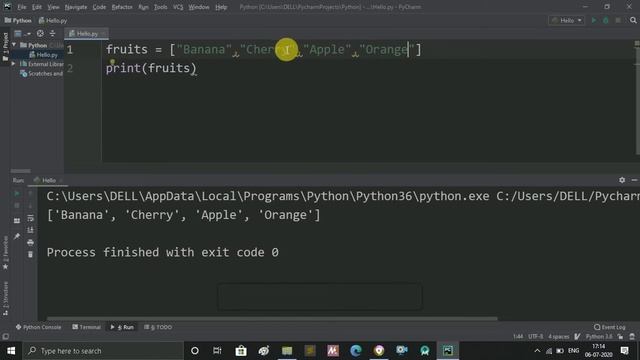Click the collapse all icon in Project panel
Image resolution: width=640 pixels, height=360 pixels.
pyautogui.click(x=52, y=33)
